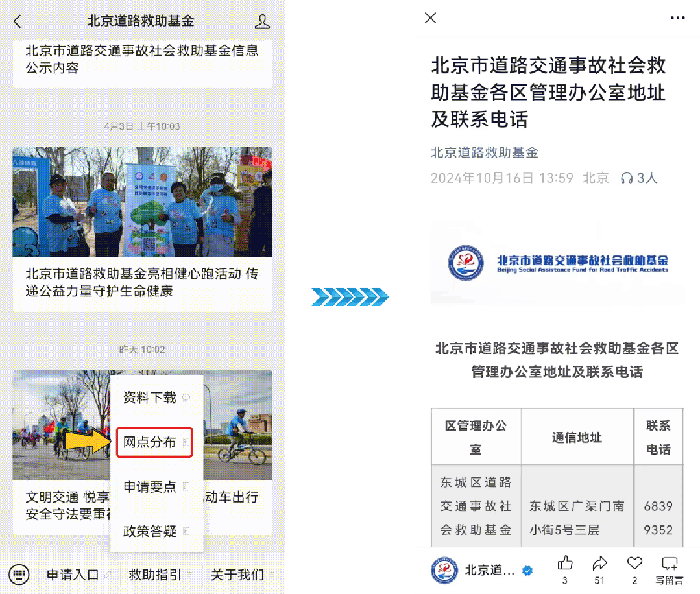Screen dimensions: 700x594
Task: Switch to keyboard input icon
Action: pos(19,574)
